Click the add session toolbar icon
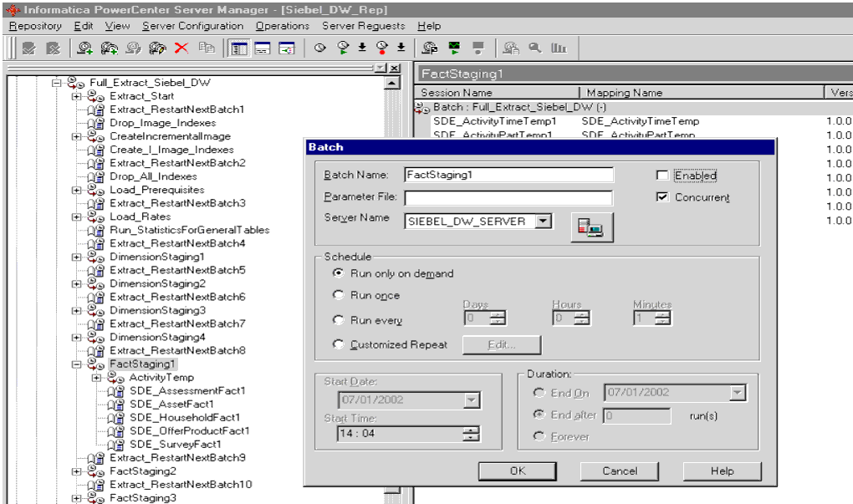This screenshot has width=853, height=504. coord(84,48)
